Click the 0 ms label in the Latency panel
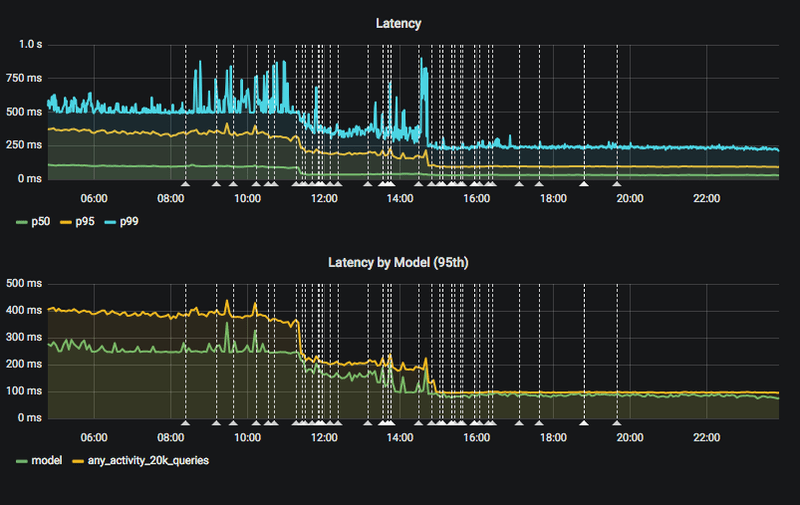Screen dimensions: 800x505 [30, 179]
